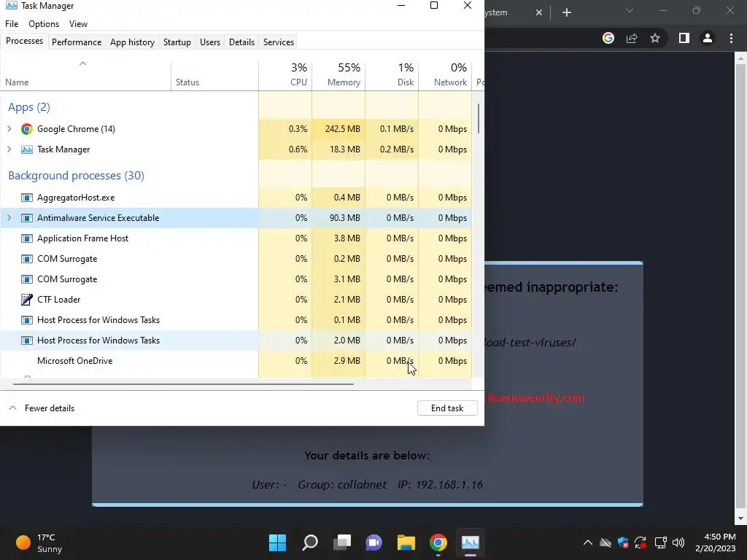
Task: Switch to the App history tab
Action: pos(133,42)
